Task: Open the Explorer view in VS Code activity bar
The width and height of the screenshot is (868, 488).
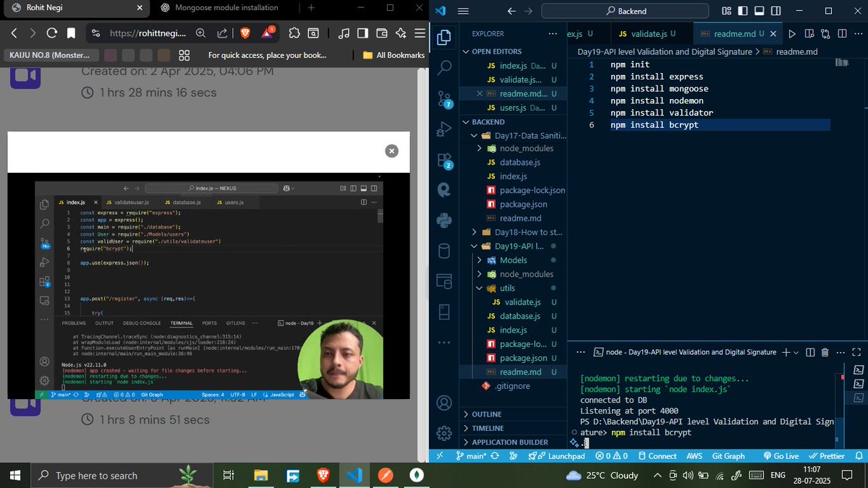Action: coord(444,37)
